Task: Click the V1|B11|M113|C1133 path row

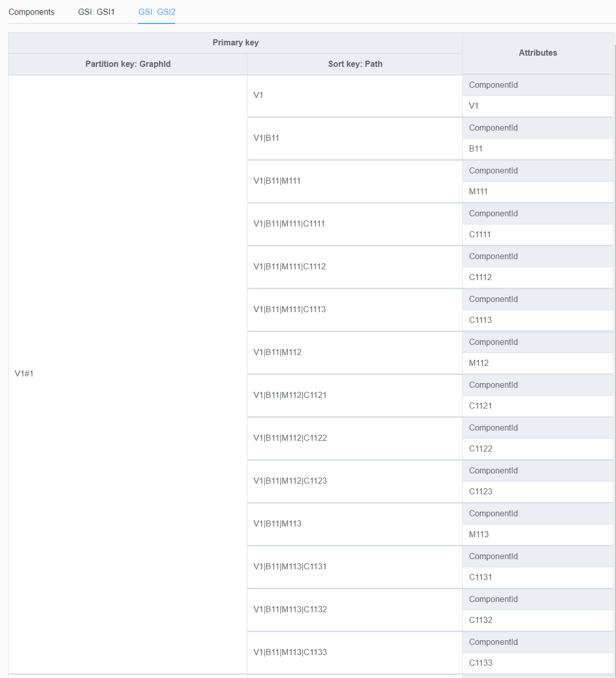Action: pos(290,652)
